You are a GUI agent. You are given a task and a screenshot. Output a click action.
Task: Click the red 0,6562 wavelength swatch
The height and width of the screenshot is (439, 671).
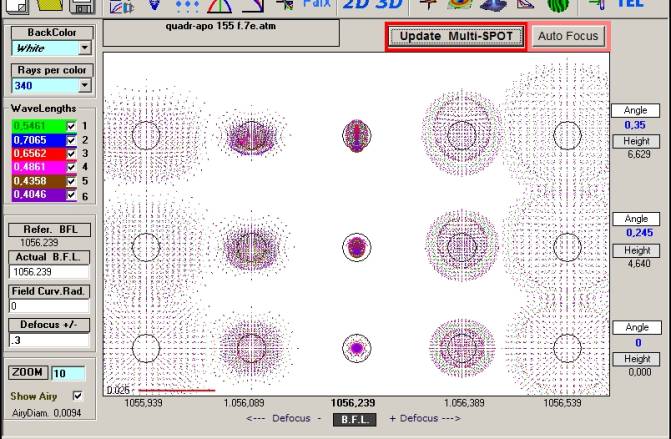pos(39,154)
